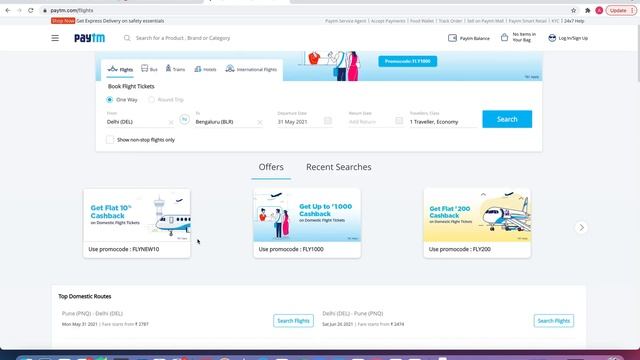This screenshot has width=640, height=360.
Task: Click the Paytm logo
Action: click(x=89, y=38)
